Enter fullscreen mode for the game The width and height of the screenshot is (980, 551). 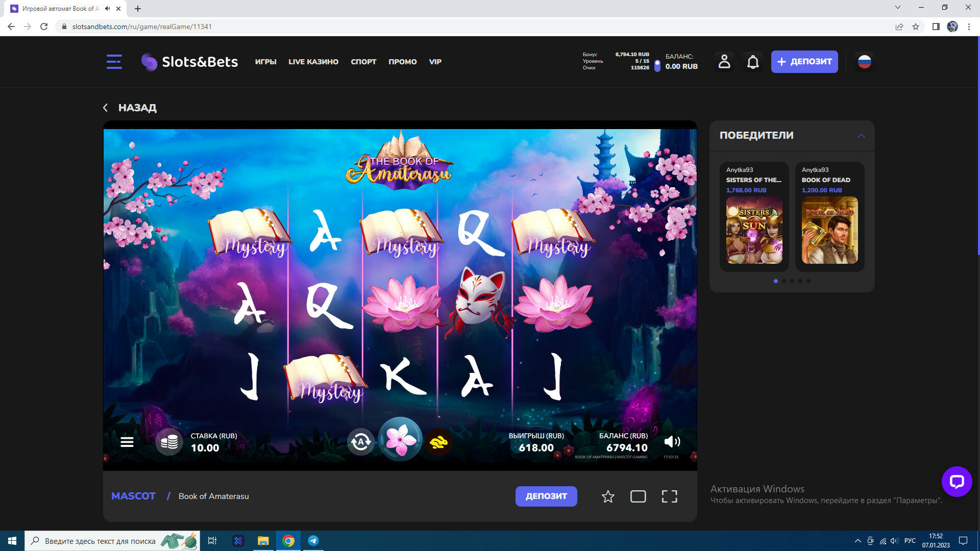669,496
